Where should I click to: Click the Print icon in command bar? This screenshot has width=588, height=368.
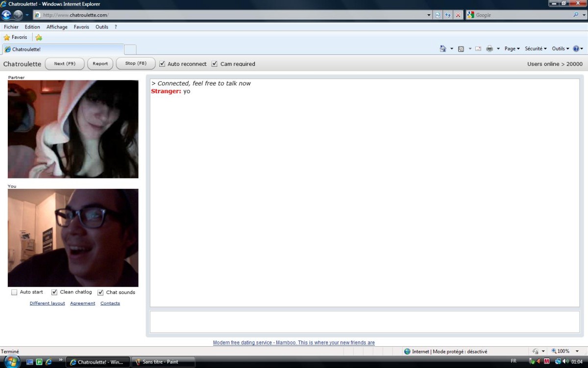489,49
